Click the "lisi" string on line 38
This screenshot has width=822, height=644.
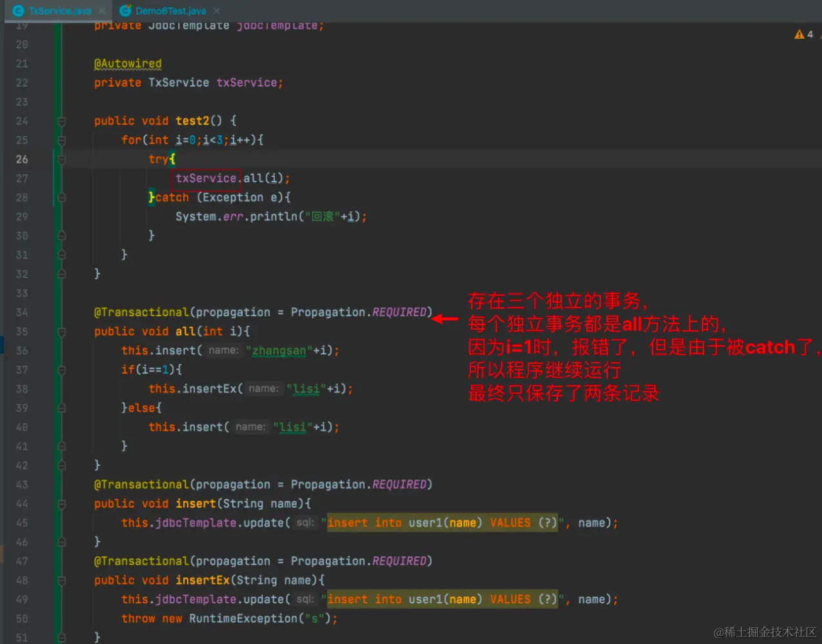[x=306, y=388]
